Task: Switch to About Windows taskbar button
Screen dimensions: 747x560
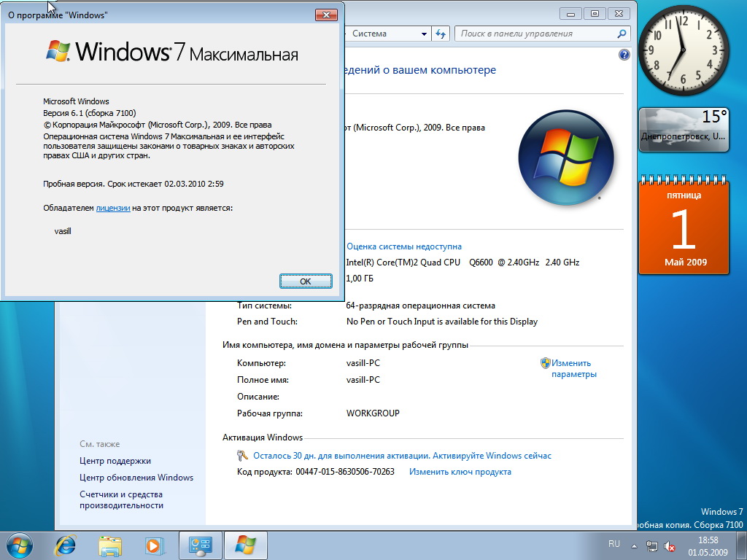Action: tap(245, 545)
